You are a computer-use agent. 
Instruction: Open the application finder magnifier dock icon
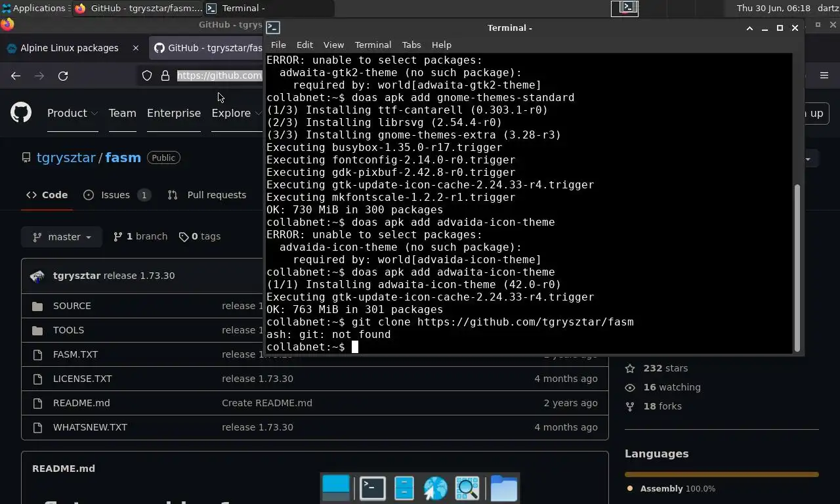pos(467,488)
